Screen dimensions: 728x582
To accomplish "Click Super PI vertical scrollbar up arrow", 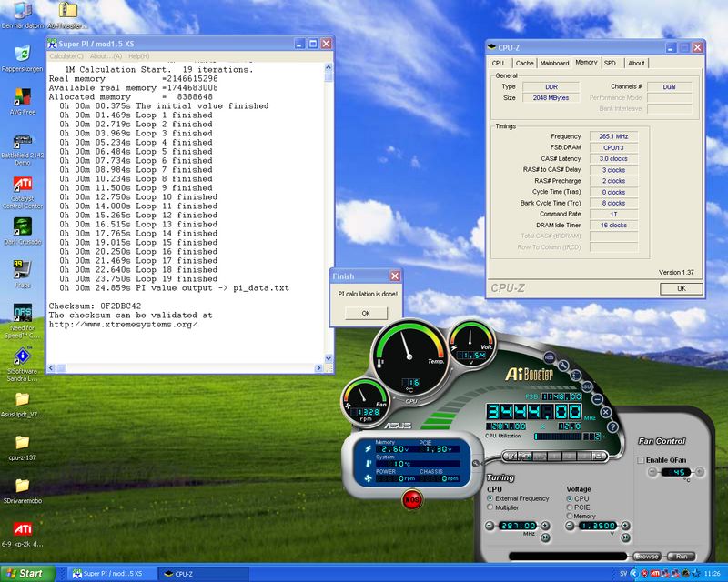I will 329,68.
